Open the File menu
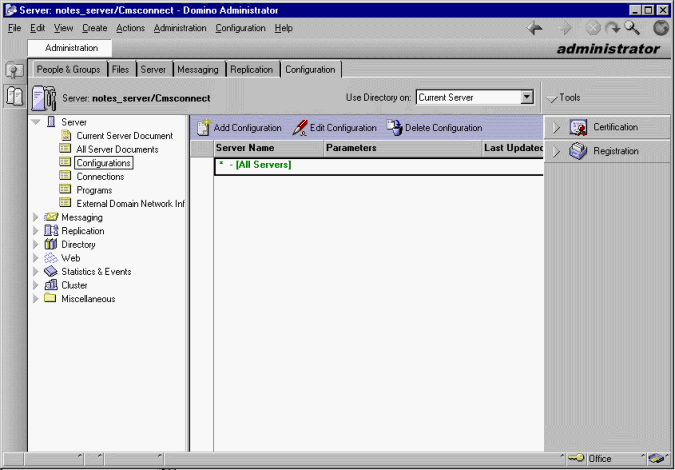 pyautogui.click(x=14, y=28)
